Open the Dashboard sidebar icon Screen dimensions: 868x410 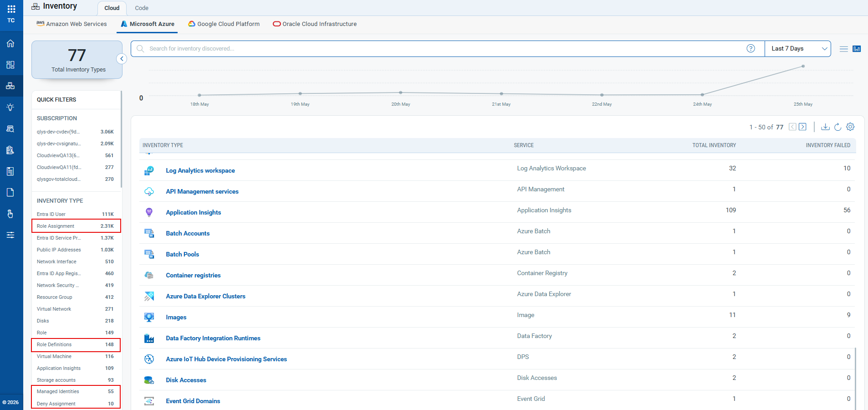10,65
